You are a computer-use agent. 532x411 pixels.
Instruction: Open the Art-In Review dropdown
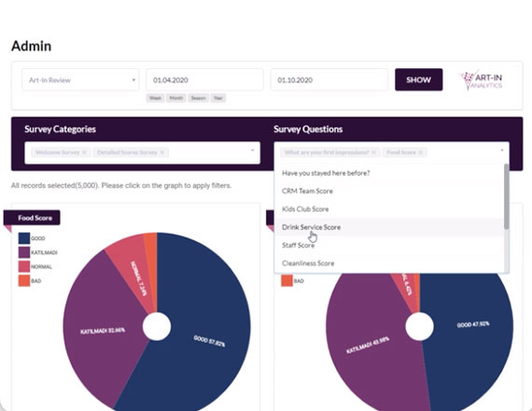coord(80,79)
